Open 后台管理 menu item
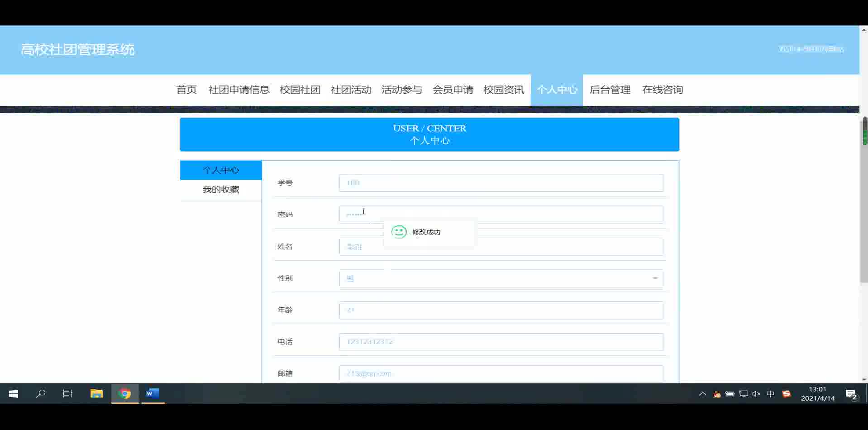 [610, 90]
